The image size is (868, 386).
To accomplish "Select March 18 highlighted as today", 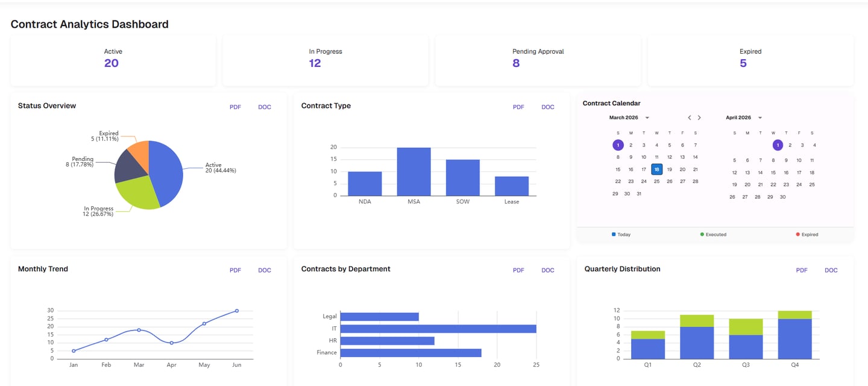I will [x=657, y=169].
